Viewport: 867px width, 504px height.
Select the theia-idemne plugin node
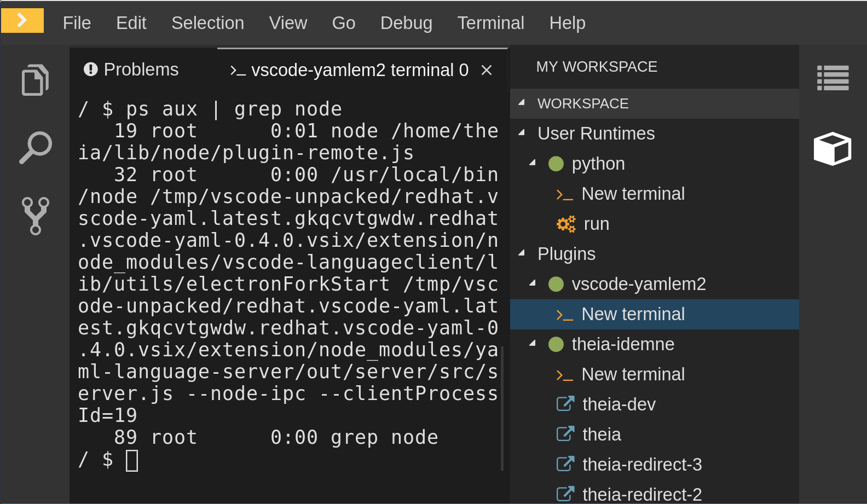click(622, 344)
